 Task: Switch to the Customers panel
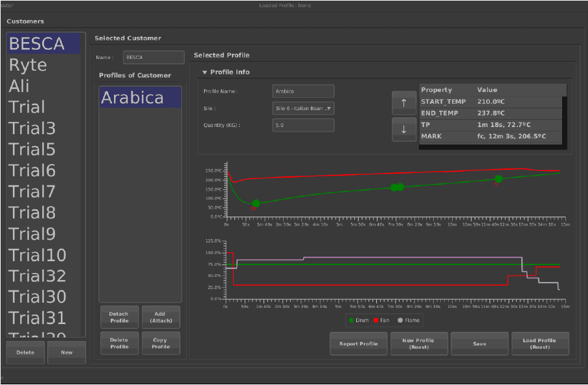click(x=25, y=21)
